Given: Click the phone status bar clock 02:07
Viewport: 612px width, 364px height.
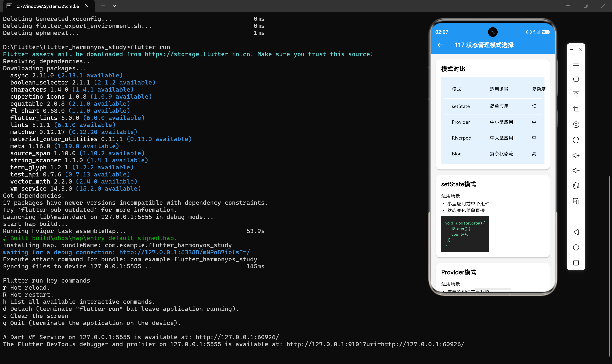Looking at the screenshot, I should coord(441,32).
